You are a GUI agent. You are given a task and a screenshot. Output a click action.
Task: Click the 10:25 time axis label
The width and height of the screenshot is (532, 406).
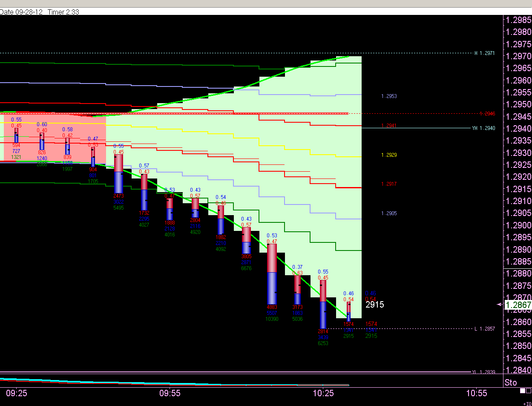click(x=323, y=393)
